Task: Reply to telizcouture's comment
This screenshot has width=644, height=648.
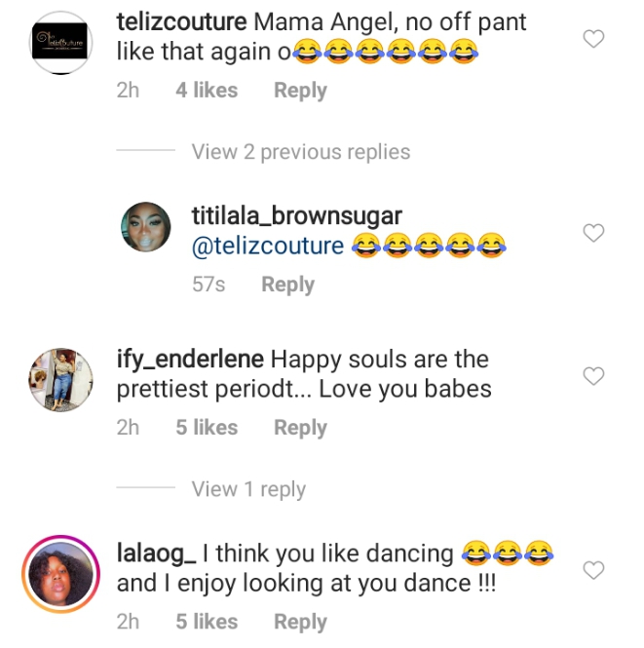Action: coord(300,91)
